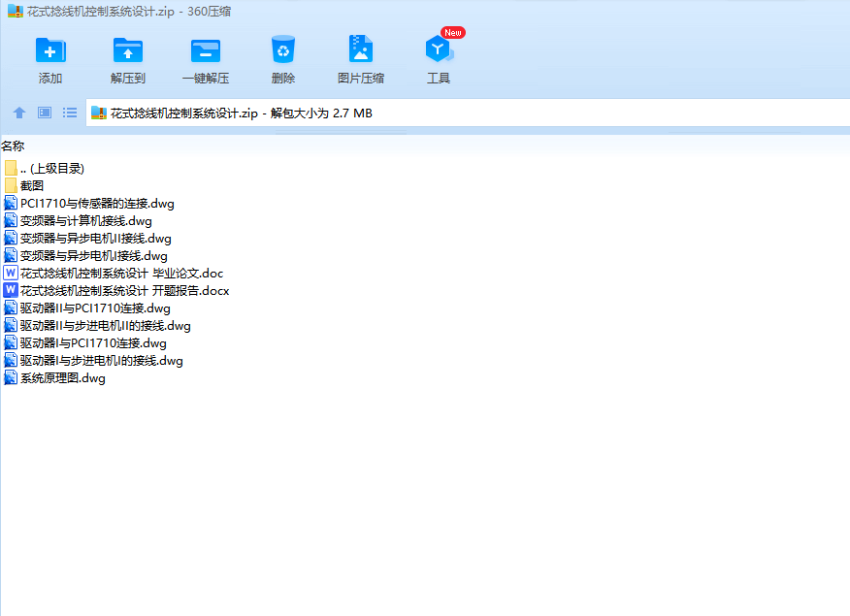Select 花式捻线机控制系统设计 开题报告.docx file
The width and height of the screenshot is (850, 616).
116,290
